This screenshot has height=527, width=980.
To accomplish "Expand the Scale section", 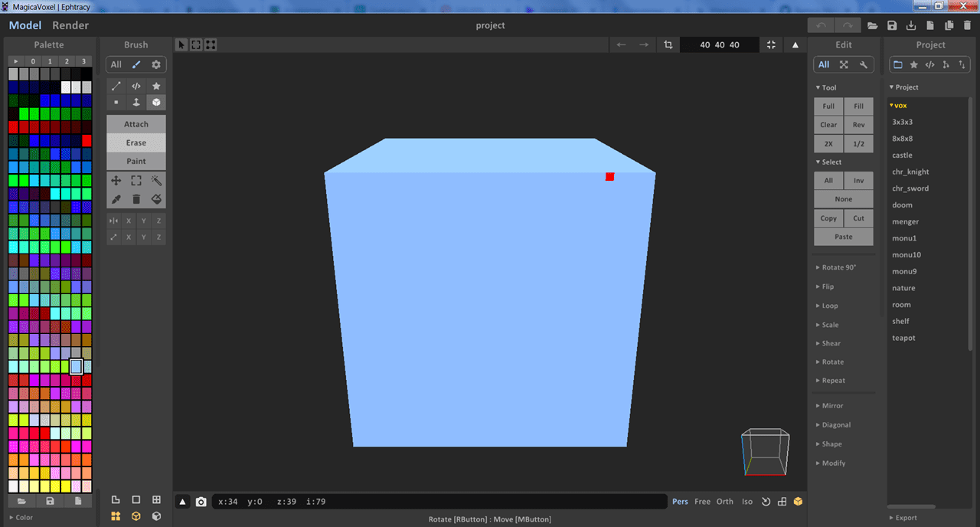I will [x=827, y=325].
